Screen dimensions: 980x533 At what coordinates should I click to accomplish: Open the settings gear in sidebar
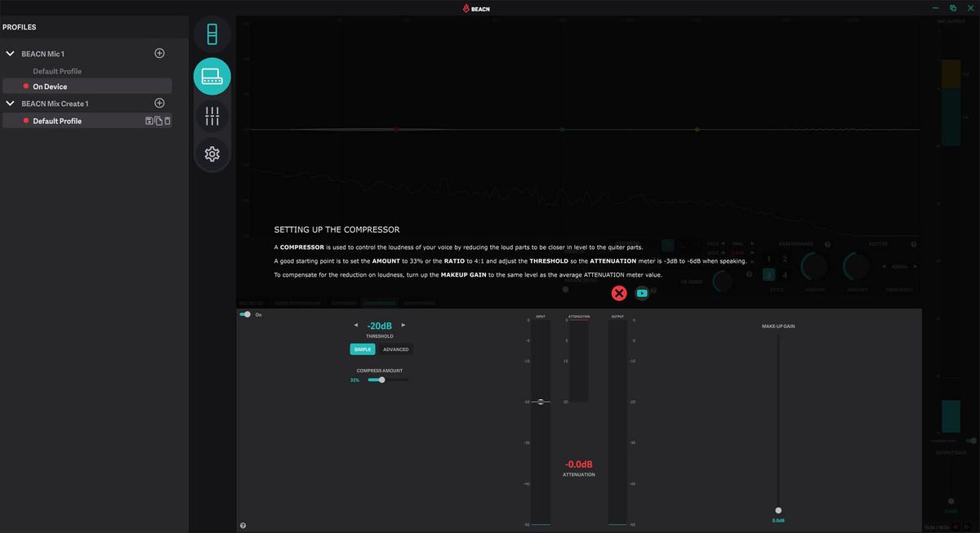(x=212, y=153)
